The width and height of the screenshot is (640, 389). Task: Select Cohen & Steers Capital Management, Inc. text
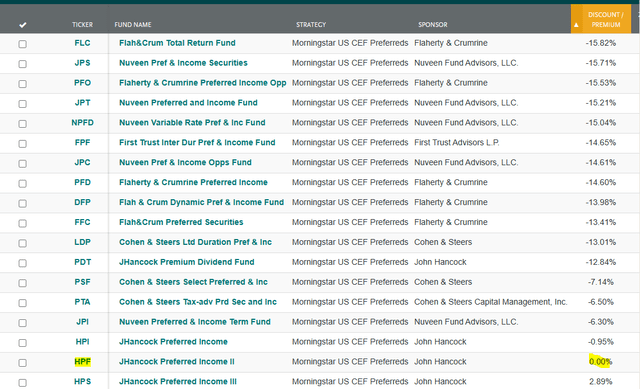pos(490,302)
